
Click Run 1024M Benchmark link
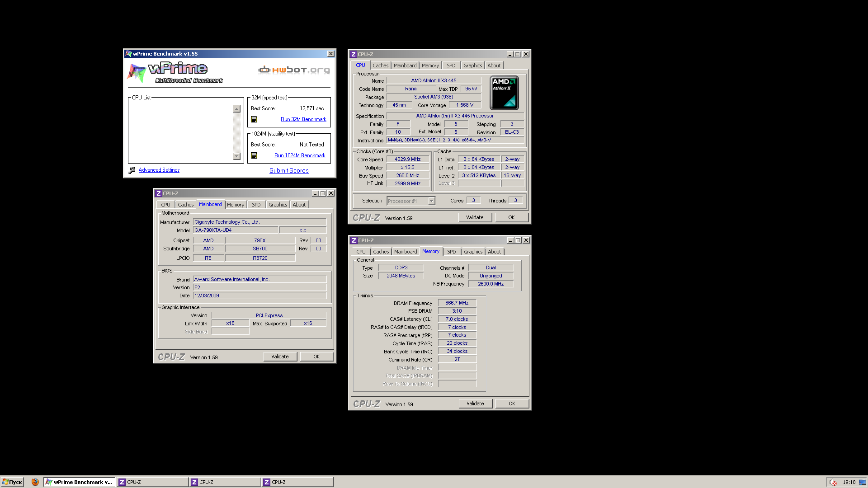click(x=300, y=155)
